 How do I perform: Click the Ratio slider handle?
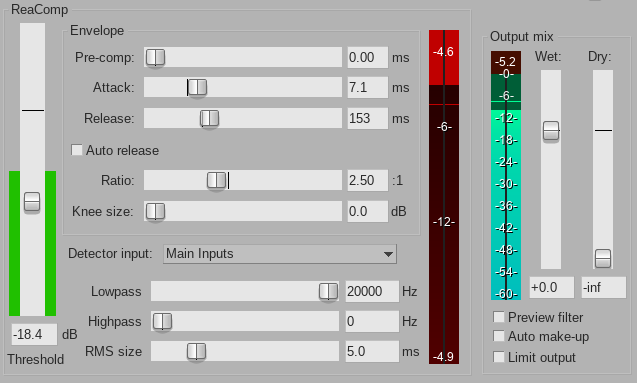217,180
